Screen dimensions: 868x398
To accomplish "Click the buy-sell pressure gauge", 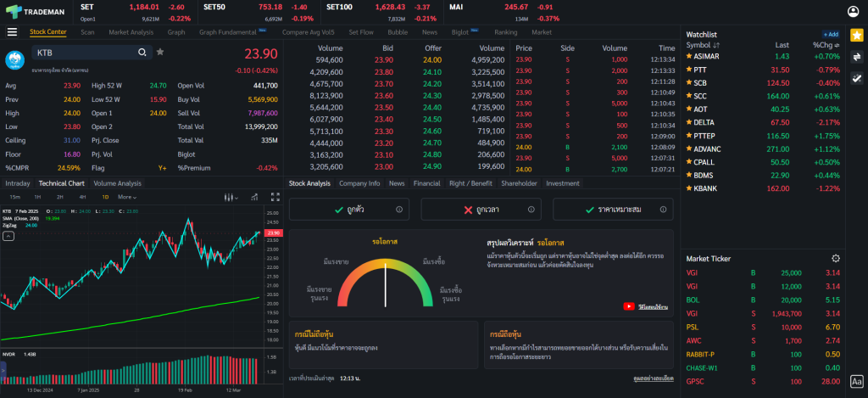I will [386, 284].
